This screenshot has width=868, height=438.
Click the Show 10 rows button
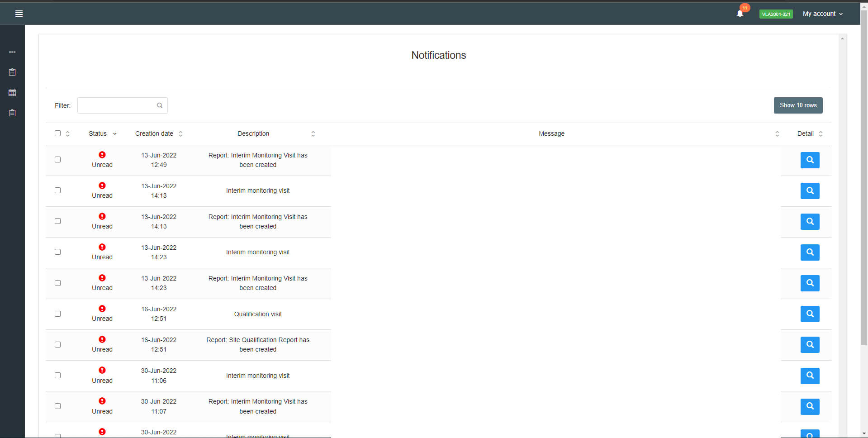[798, 105]
